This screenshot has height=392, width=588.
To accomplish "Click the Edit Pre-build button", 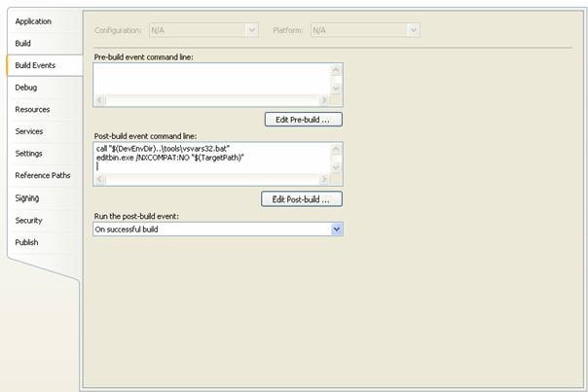I will click(303, 120).
